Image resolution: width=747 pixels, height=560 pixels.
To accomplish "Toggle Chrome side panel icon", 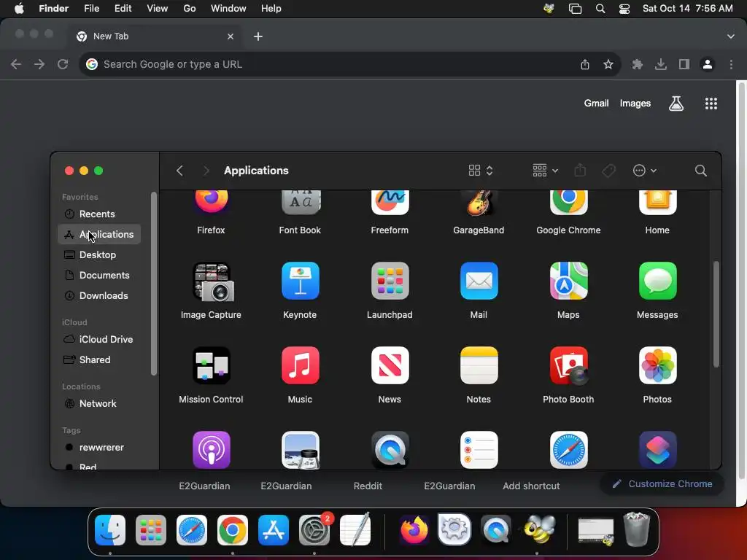I will click(684, 64).
